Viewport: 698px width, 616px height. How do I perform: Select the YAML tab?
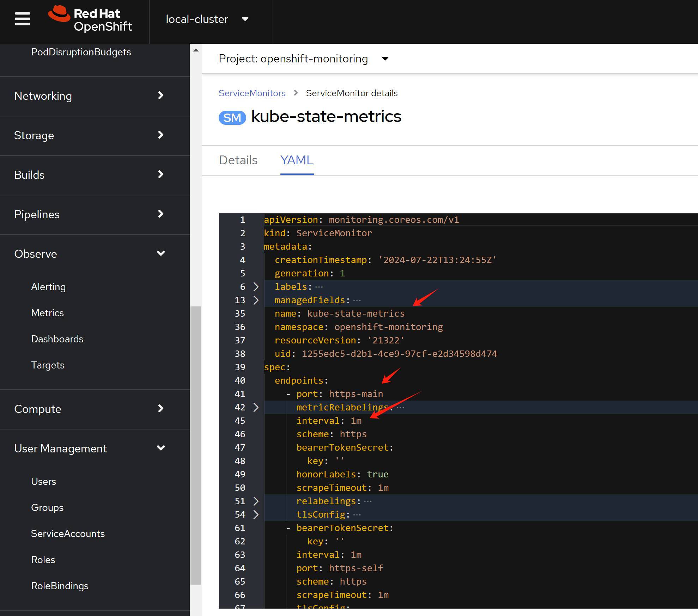(x=297, y=160)
